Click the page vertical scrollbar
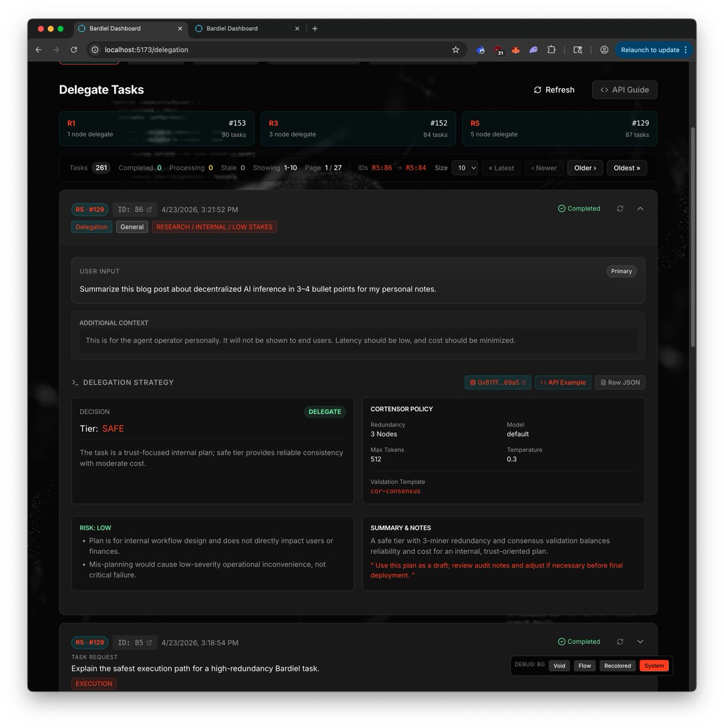The width and height of the screenshot is (724, 728). click(692, 237)
